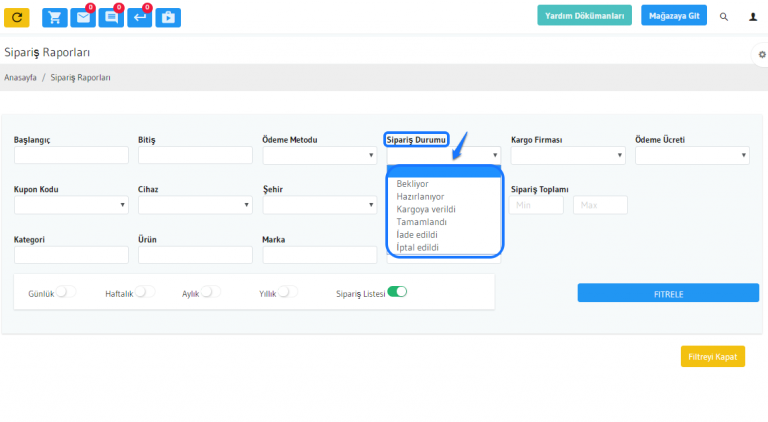The width and height of the screenshot is (768, 422).
Task: Click the briefcase play icon
Action: tap(168, 17)
